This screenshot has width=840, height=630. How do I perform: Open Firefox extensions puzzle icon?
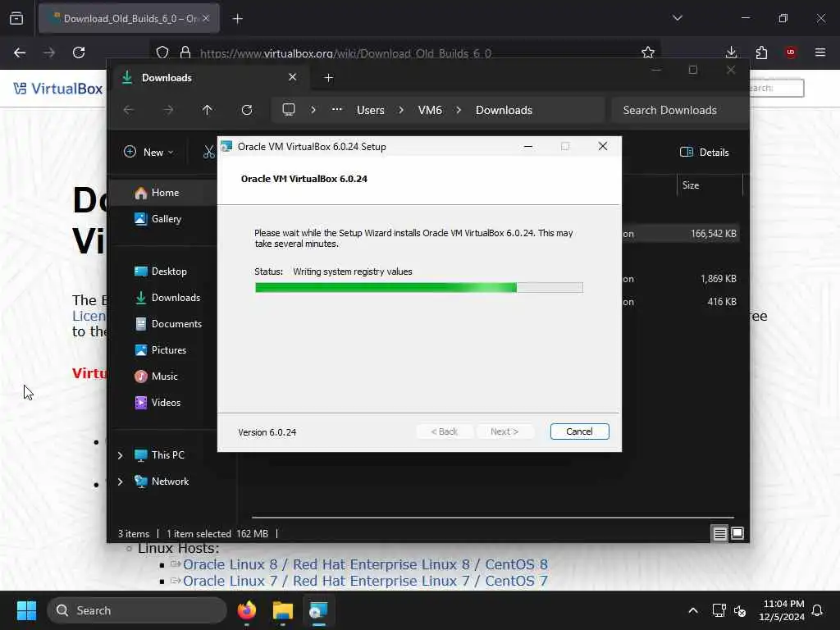click(x=761, y=52)
